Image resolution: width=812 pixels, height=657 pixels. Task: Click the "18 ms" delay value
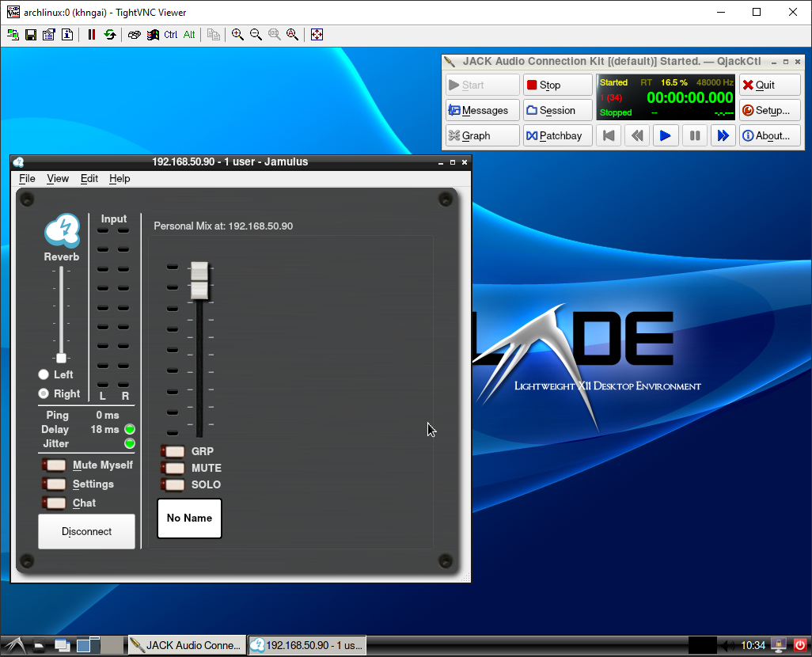(x=104, y=430)
